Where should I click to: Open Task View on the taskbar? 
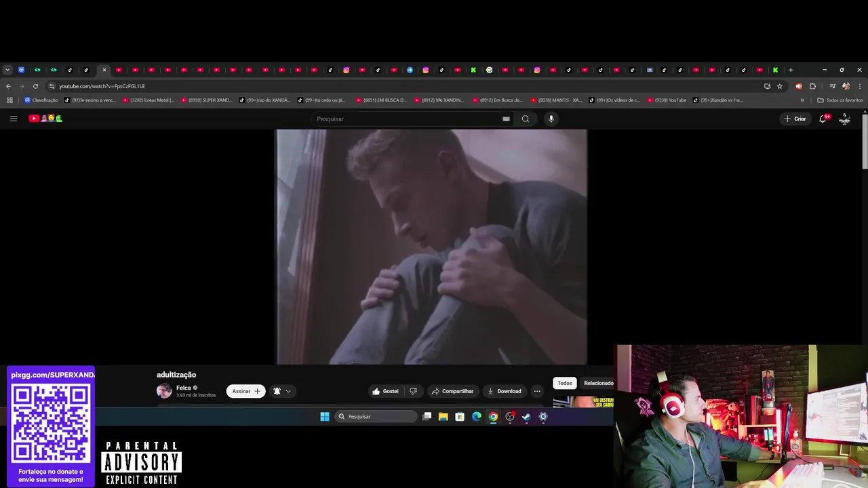(x=427, y=416)
